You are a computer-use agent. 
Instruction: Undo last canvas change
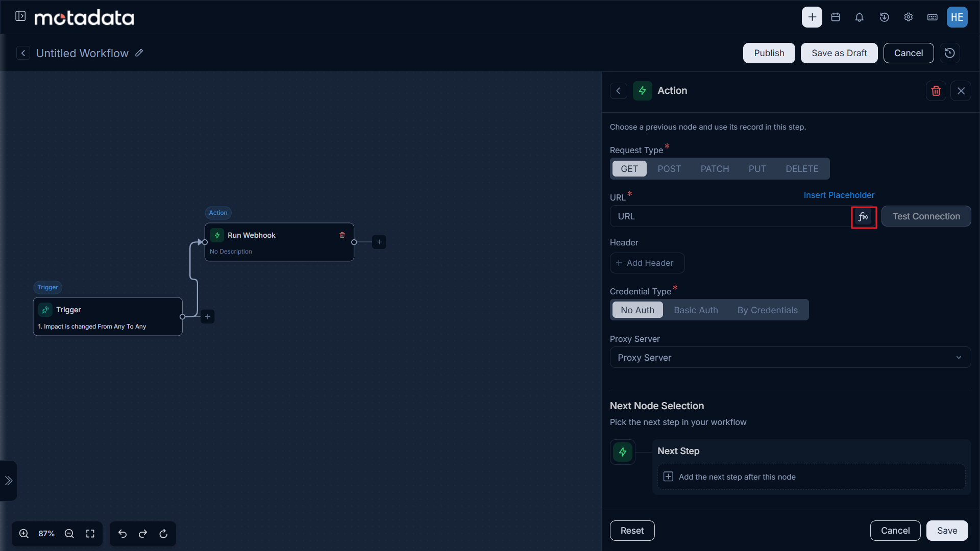coord(122,534)
